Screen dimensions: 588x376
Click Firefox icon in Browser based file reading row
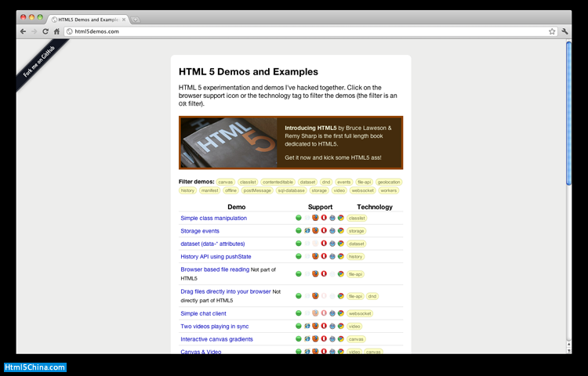(315, 273)
